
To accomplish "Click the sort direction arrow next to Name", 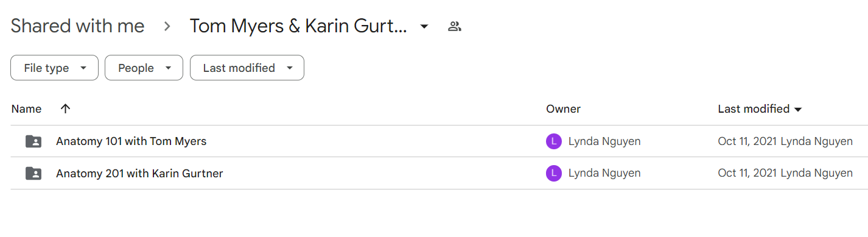I will [66, 108].
